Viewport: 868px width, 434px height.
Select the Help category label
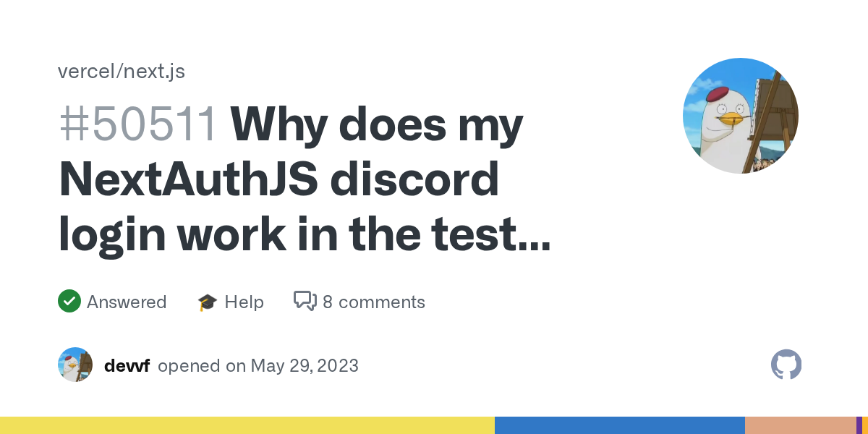pyautogui.click(x=244, y=302)
